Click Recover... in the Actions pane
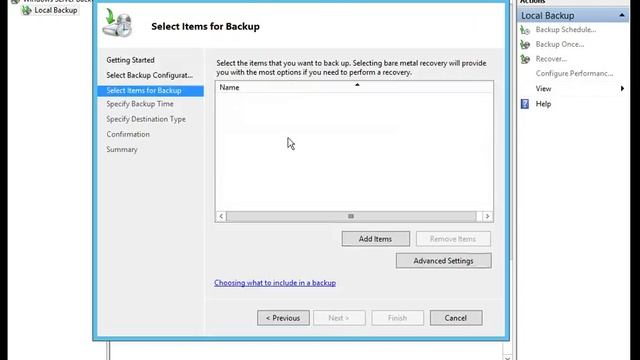This screenshot has width=640, height=360. pyautogui.click(x=551, y=59)
